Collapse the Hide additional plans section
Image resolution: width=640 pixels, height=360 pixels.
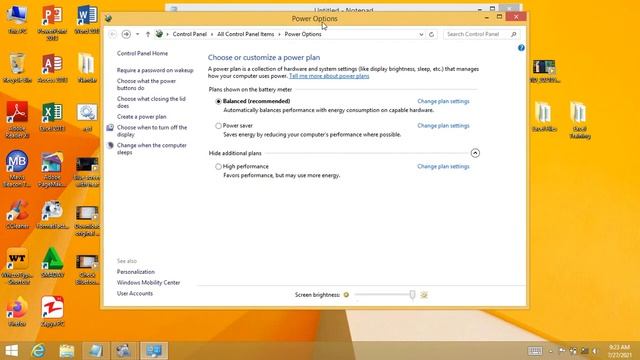click(x=475, y=153)
